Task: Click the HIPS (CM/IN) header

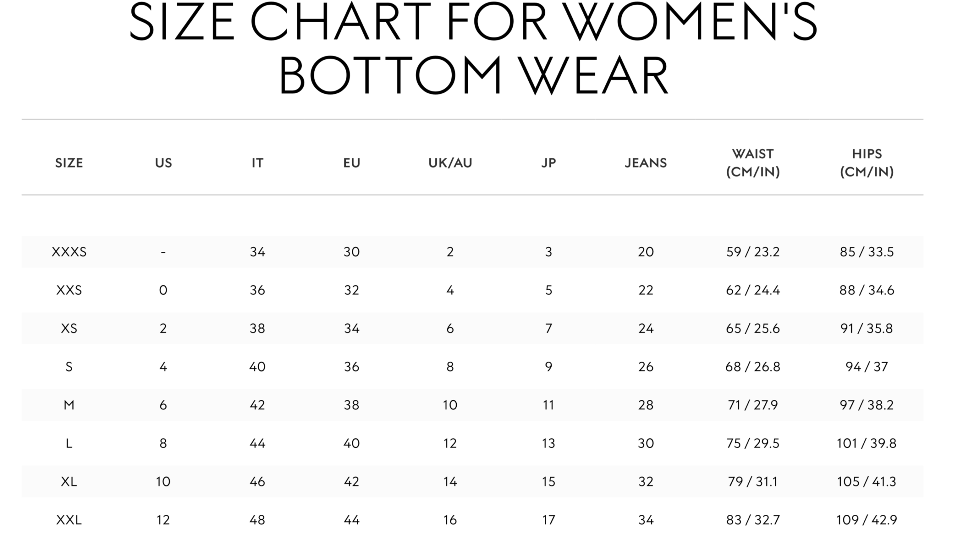Action: [867, 163]
